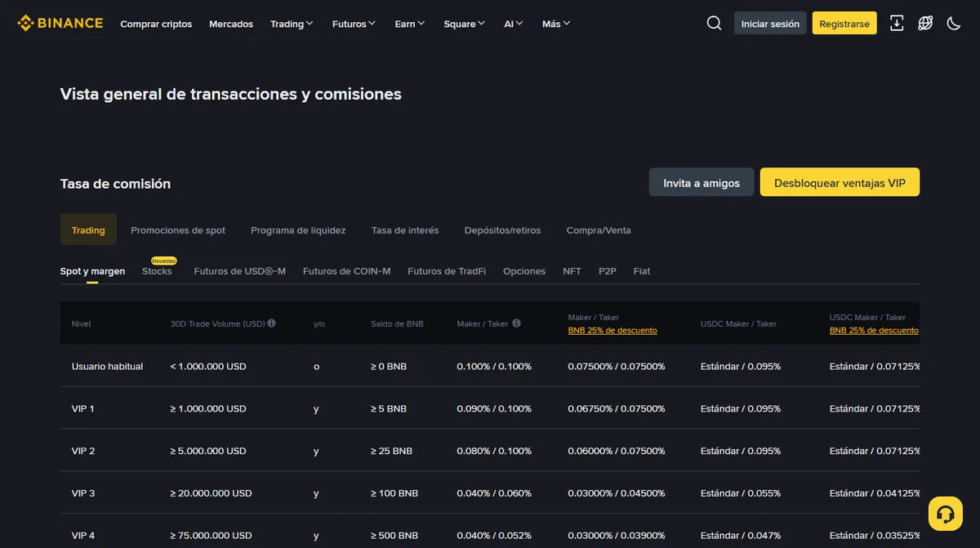The height and width of the screenshot is (548, 980).
Task: Click 'Estándar / 0.047%' USDC fee cell
Action: click(x=741, y=536)
